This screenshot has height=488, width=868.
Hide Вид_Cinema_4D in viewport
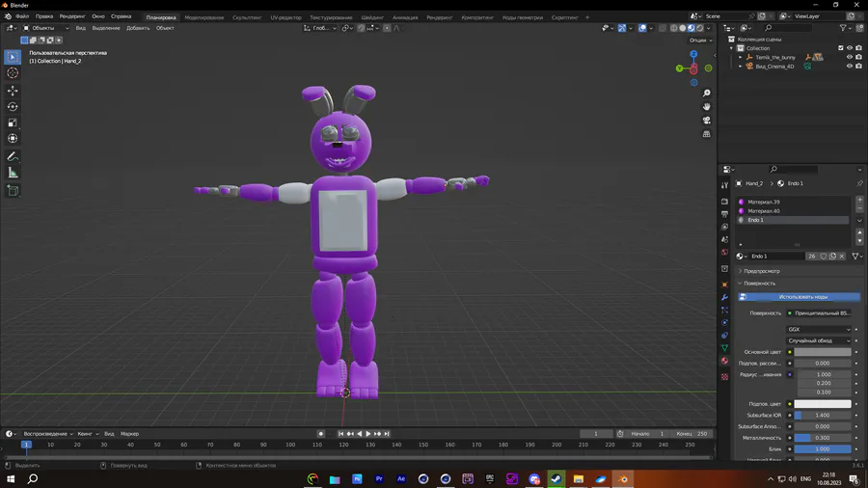(x=850, y=67)
